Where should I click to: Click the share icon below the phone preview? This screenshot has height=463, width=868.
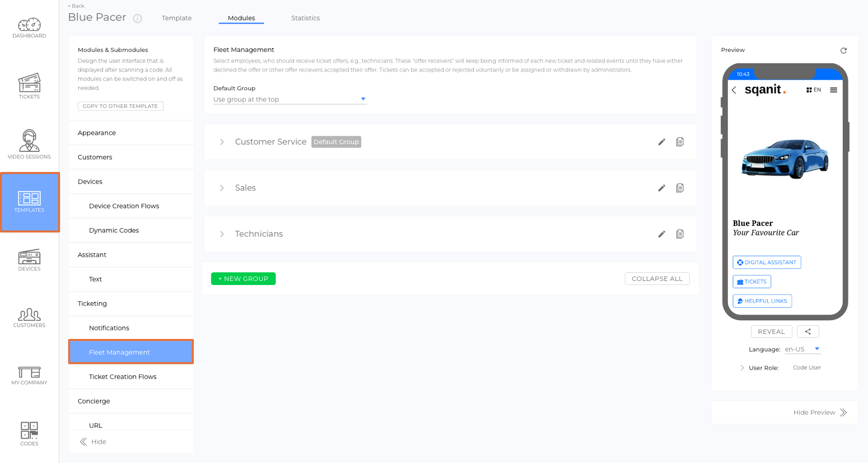tap(808, 331)
